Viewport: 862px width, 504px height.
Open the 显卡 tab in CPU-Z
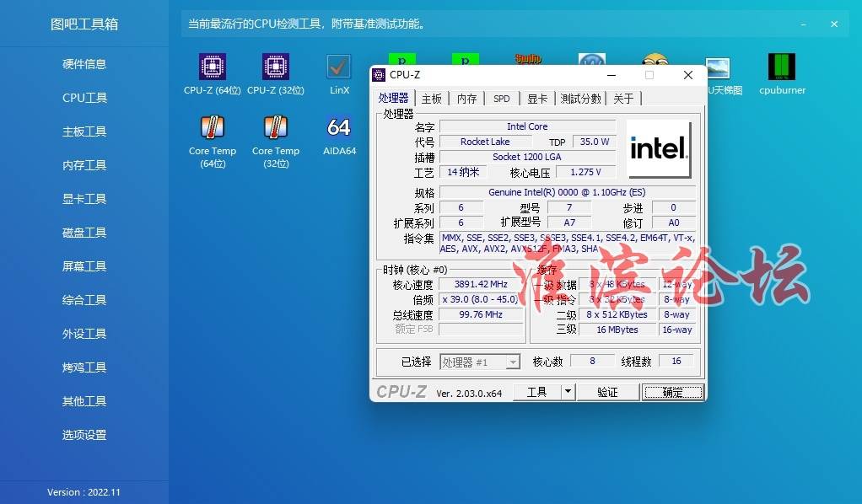537,99
